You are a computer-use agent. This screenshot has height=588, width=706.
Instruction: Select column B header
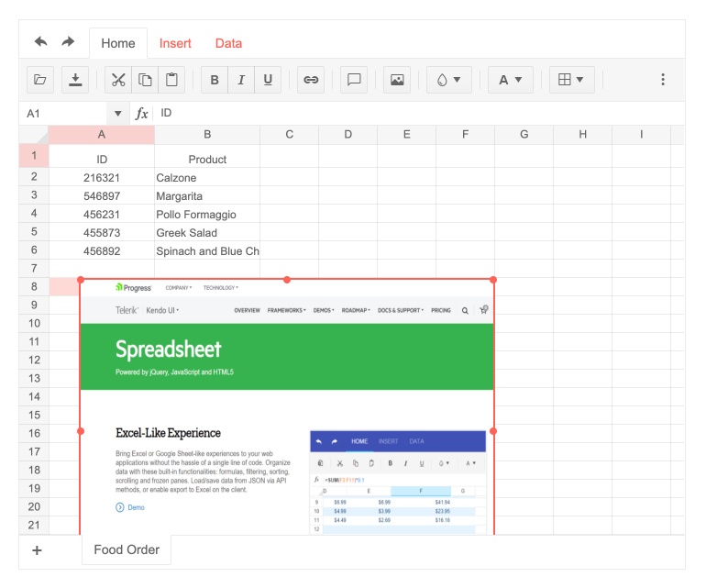[x=207, y=135]
